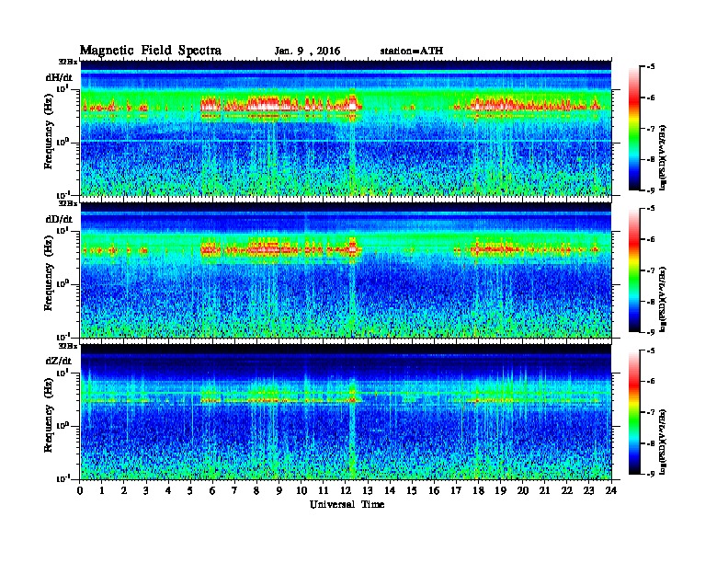
Task: Select the date text "Jan. 9, 2016"
Action: 307,52
